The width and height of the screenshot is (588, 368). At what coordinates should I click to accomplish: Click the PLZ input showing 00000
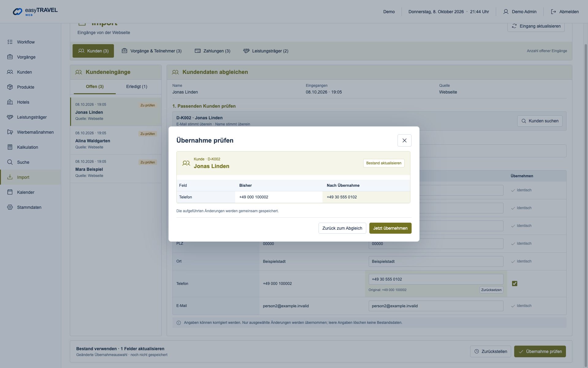436,244
